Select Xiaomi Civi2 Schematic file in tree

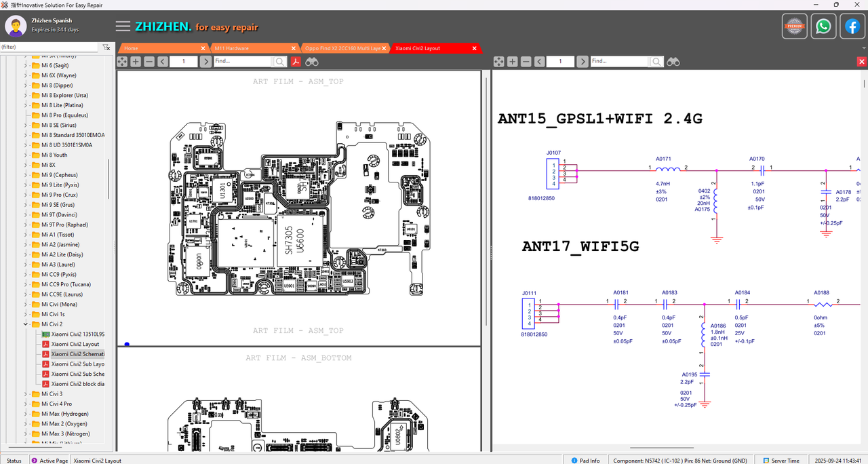73,354
